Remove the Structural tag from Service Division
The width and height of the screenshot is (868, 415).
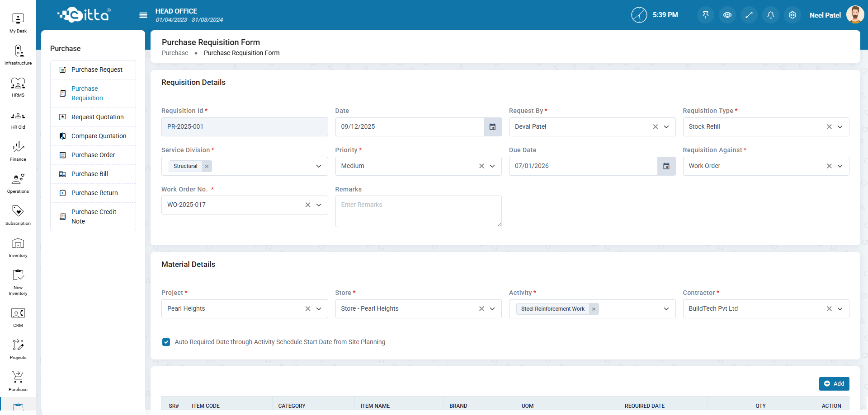coord(207,166)
